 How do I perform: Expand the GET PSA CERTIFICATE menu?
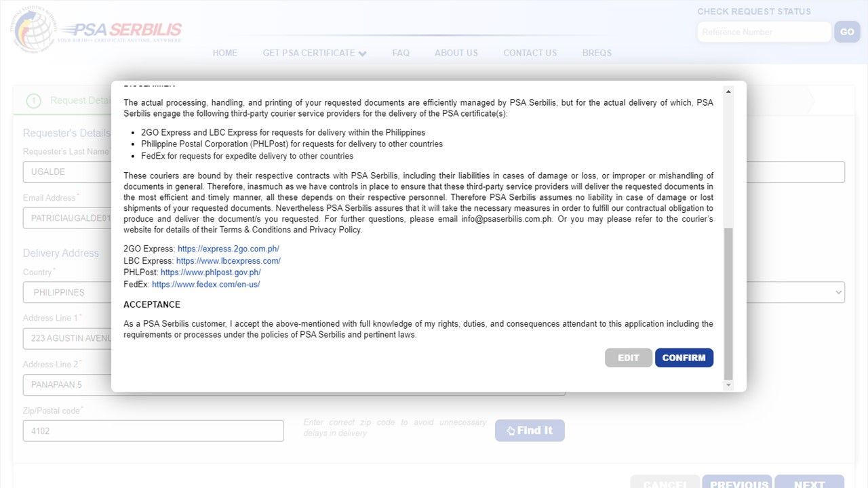315,53
